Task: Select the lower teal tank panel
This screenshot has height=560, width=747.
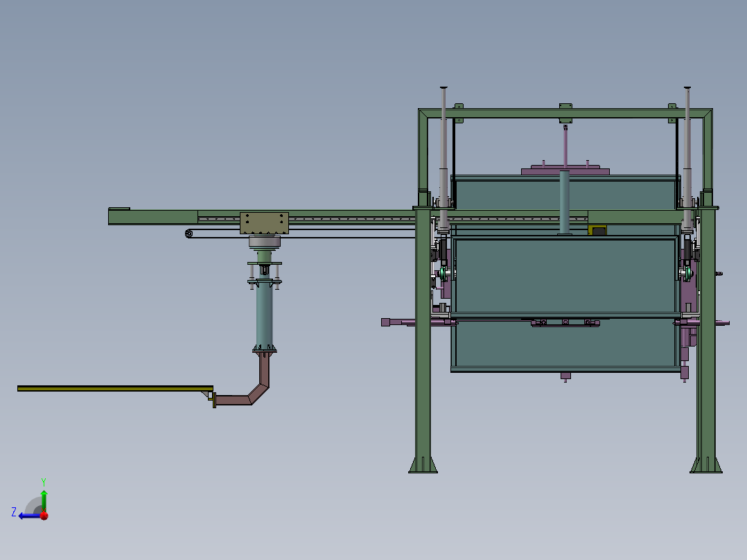Action: click(x=565, y=343)
